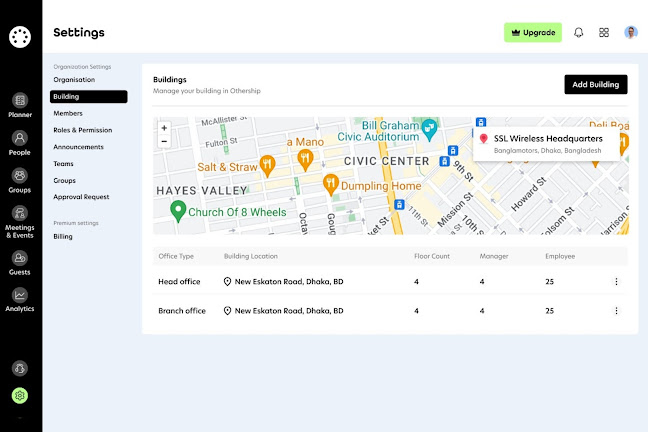Click the Floor Count column header
The height and width of the screenshot is (432, 648).
[x=432, y=256]
